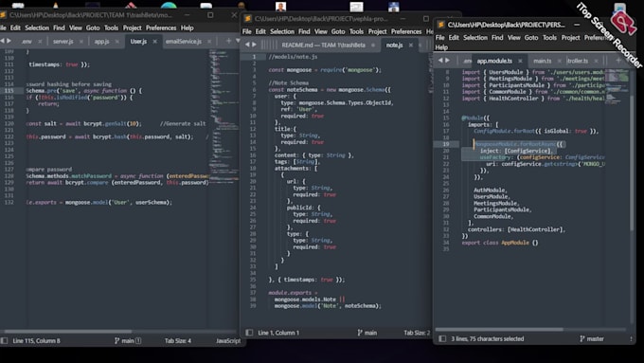The height and width of the screenshot is (363, 644).
Task: Go to the next tab with the right arrow in the note.js window
Action: click(x=254, y=45)
